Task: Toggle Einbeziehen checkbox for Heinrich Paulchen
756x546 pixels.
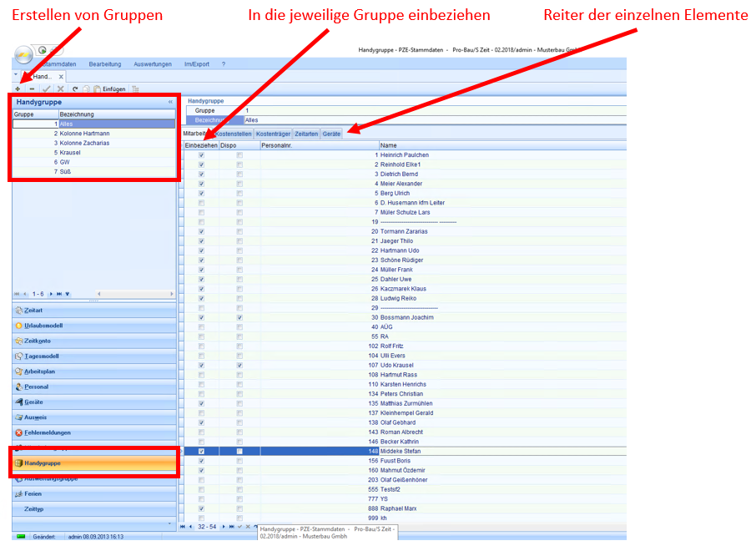Action: (x=201, y=155)
